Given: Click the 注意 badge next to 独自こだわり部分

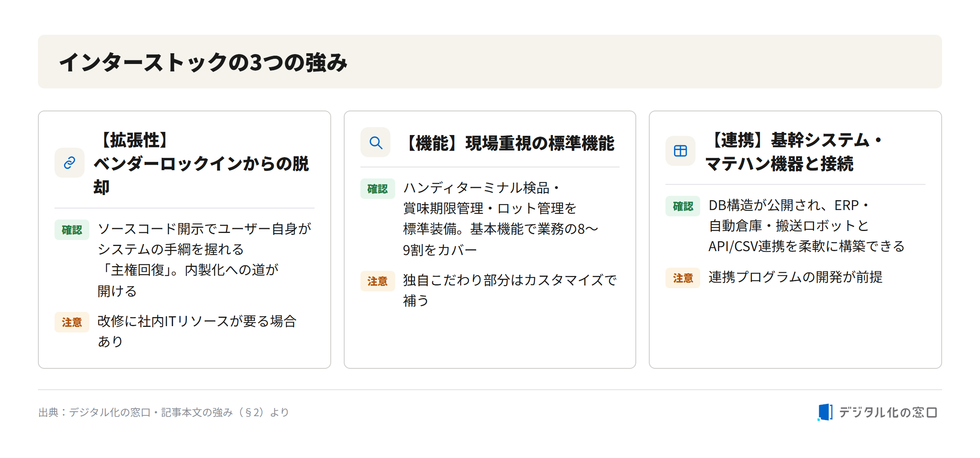Looking at the screenshot, I should [377, 281].
